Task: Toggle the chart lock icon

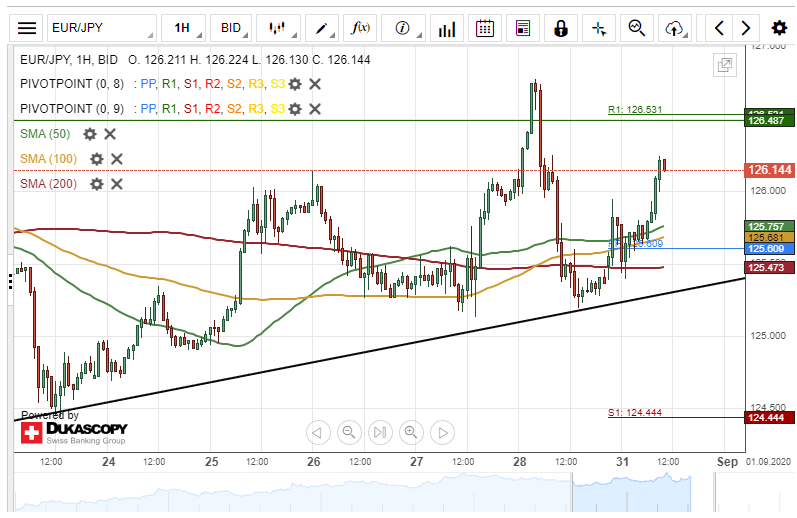Action: click(x=561, y=28)
